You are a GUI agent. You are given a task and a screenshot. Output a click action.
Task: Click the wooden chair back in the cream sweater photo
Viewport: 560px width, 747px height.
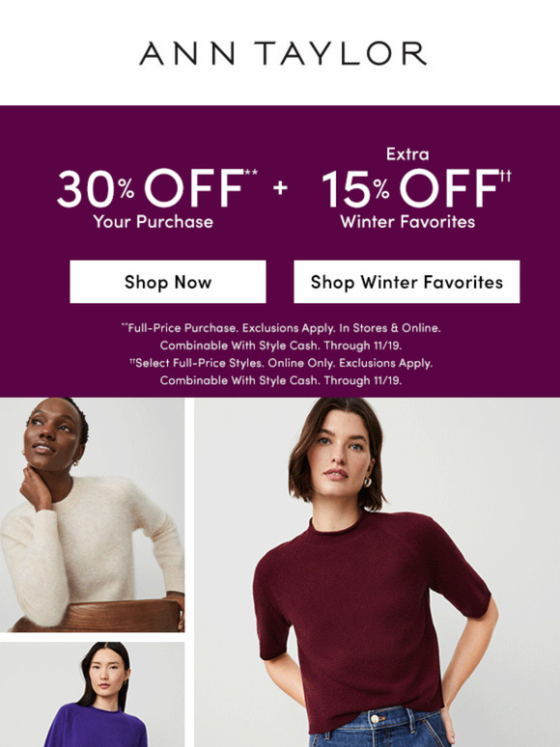pos(98,616)
